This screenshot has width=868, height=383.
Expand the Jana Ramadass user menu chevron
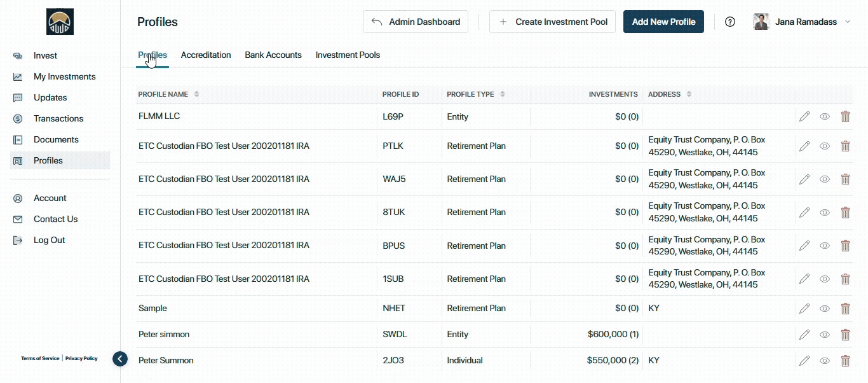point(847,22)
